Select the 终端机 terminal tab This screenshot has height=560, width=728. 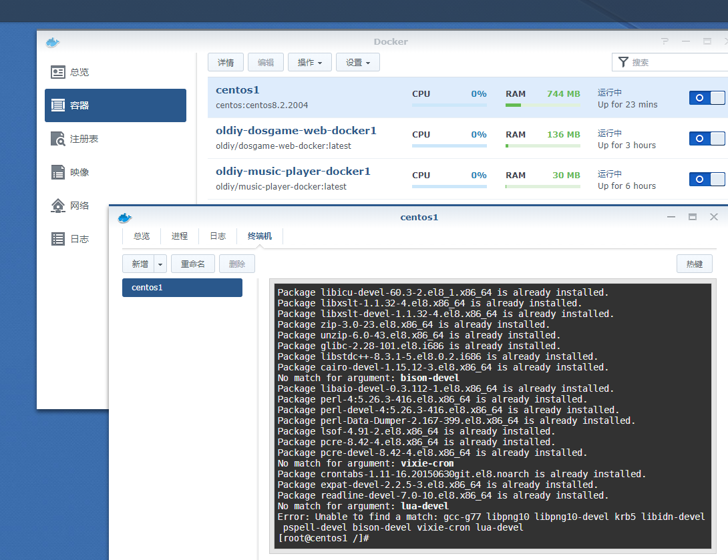tap(260, 236)
